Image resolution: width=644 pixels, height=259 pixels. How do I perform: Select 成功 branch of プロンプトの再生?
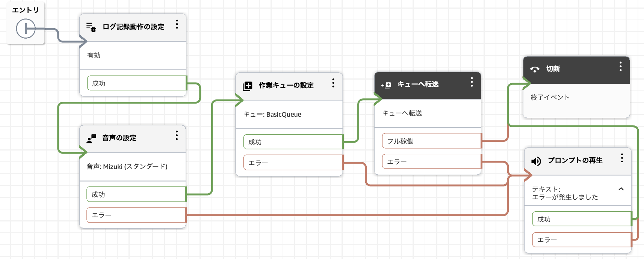pyautogui.click(x=582, y=219)
